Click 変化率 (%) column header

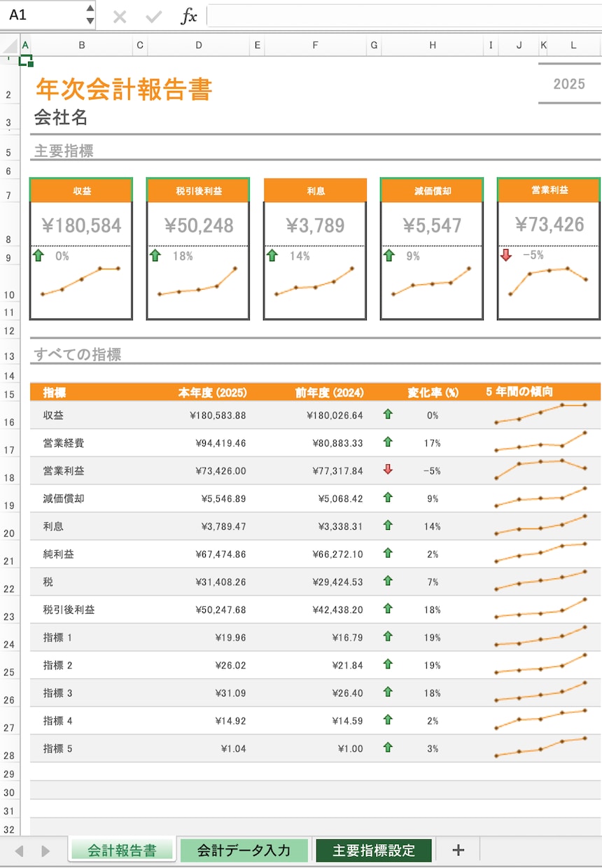click(x=433, y=392)
